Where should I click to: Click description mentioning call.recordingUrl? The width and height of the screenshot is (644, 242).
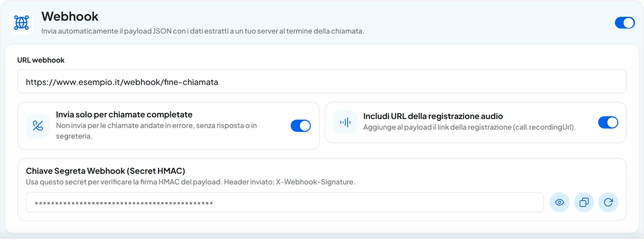469,127
